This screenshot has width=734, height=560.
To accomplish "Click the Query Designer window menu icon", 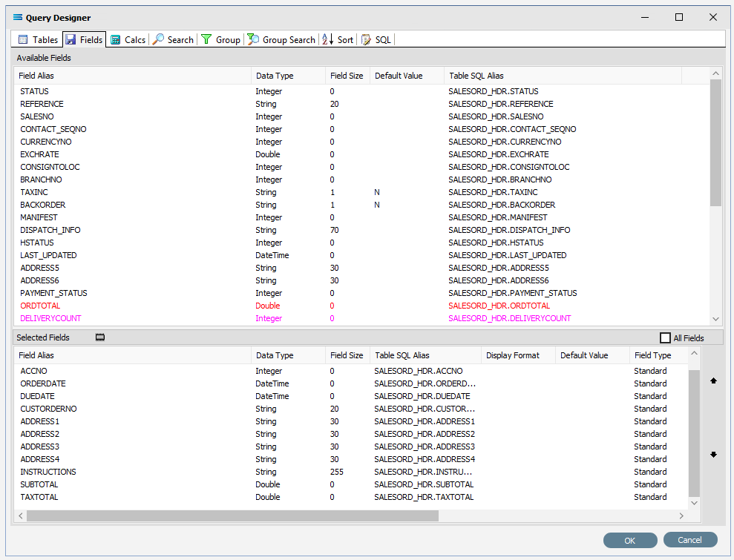I will tap(18, 17).
